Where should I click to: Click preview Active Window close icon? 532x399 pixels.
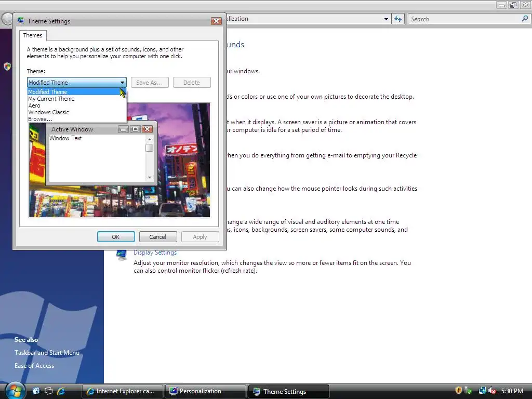pyautogui.click(x=147, y=129)
